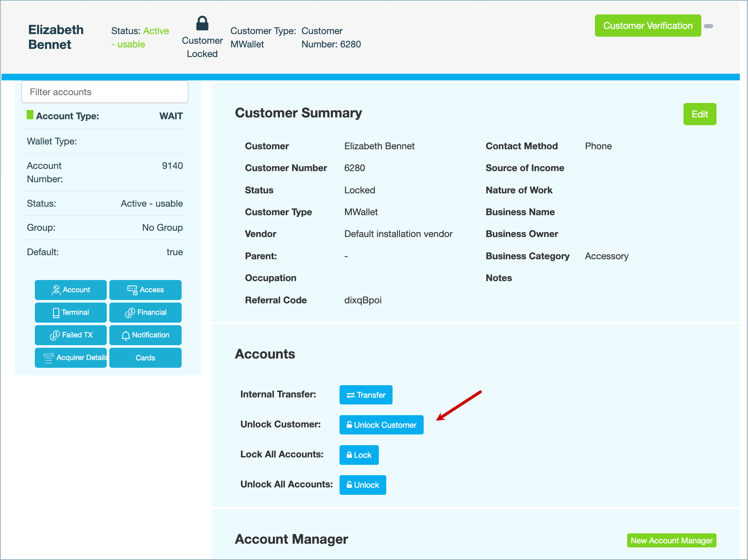
Task: Edit the Customer Summary
Action: (699, 114)
